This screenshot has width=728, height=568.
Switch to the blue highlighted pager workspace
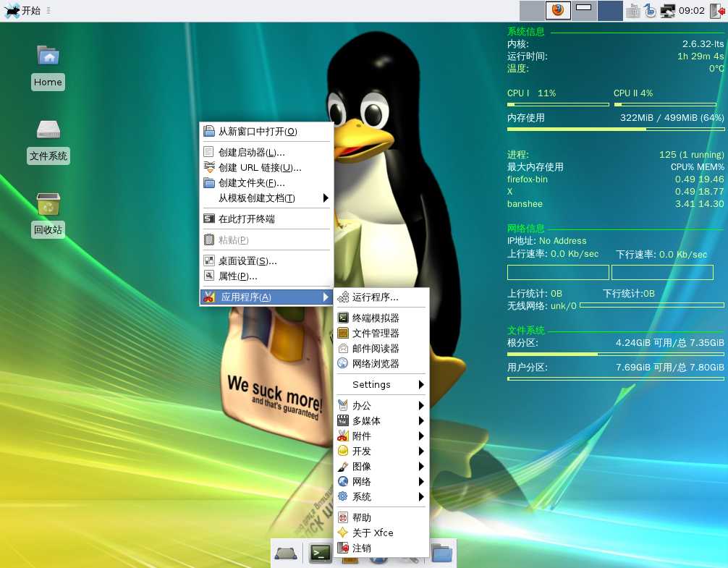point(610,10)
